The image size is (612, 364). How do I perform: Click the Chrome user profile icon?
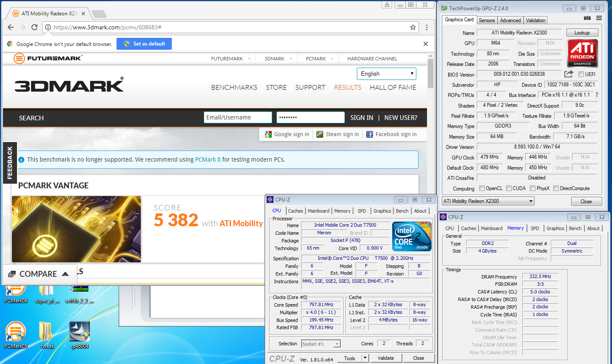387,5
